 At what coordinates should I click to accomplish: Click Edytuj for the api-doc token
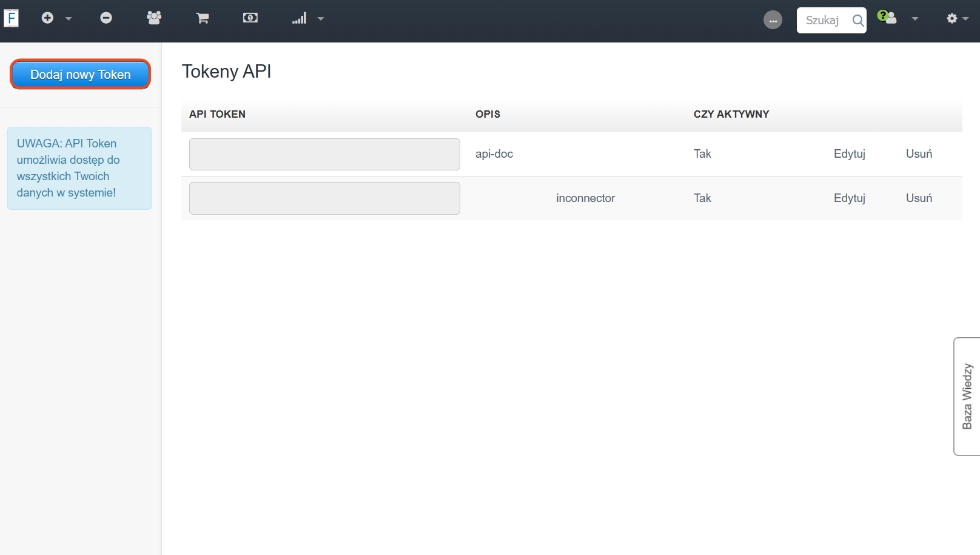pyautogui.click(x=849, y=154)
